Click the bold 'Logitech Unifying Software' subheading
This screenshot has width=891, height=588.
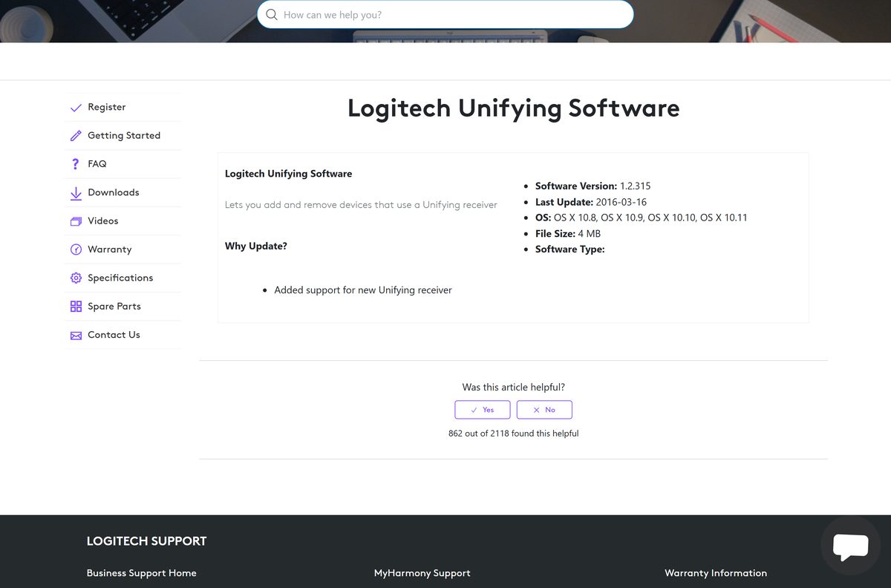click(288, 174)
